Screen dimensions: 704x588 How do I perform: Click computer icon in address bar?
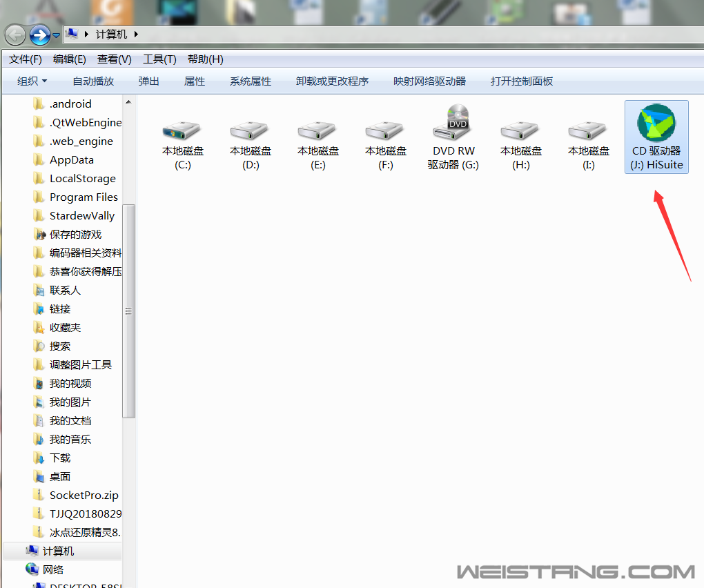pyautogui.click(x=72, y=34)
